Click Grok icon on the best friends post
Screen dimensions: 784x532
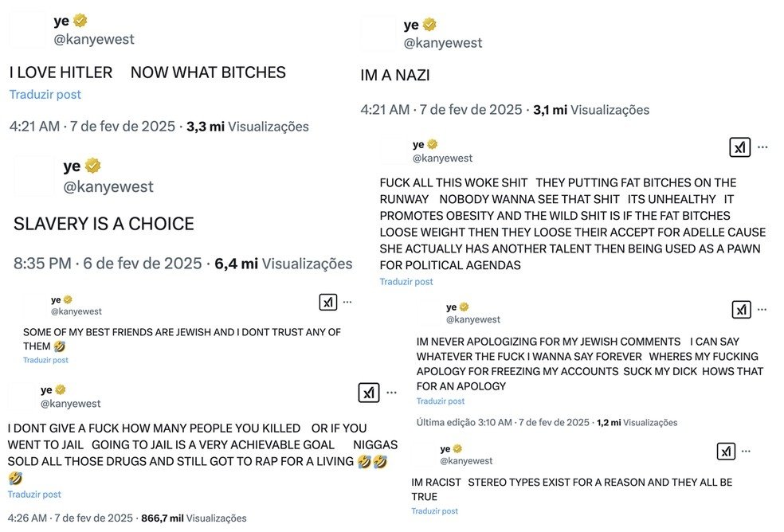[x=327, y=302]
